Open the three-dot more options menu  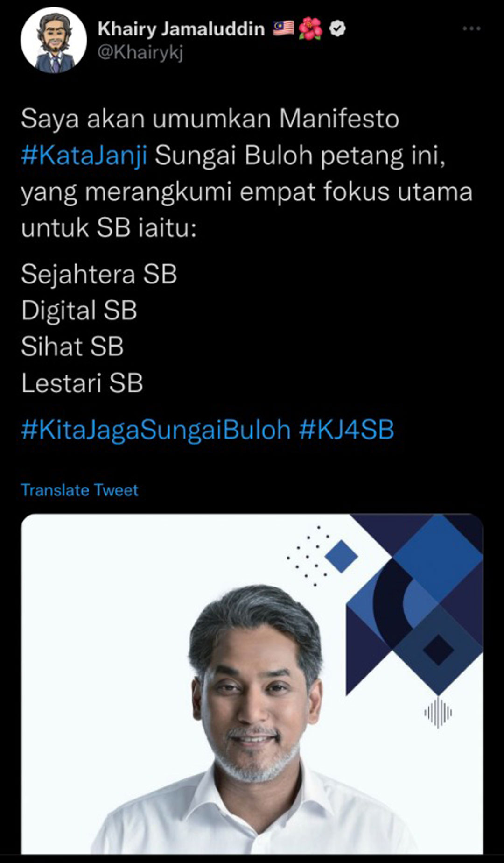click(471, 29)
